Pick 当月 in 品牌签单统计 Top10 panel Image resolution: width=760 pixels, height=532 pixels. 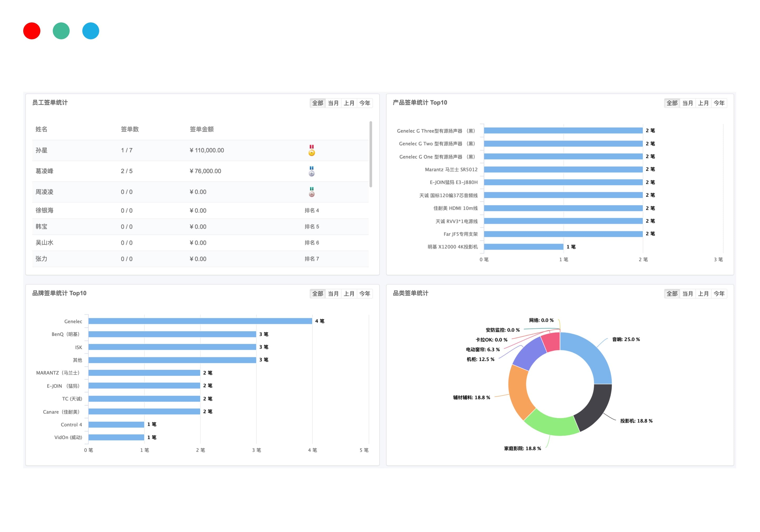(x=333, y=294)
